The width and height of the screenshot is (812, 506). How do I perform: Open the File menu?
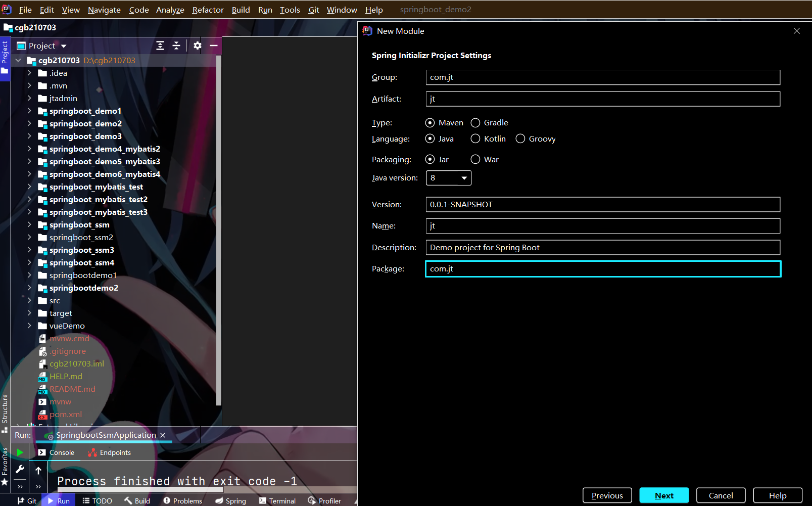25,10
